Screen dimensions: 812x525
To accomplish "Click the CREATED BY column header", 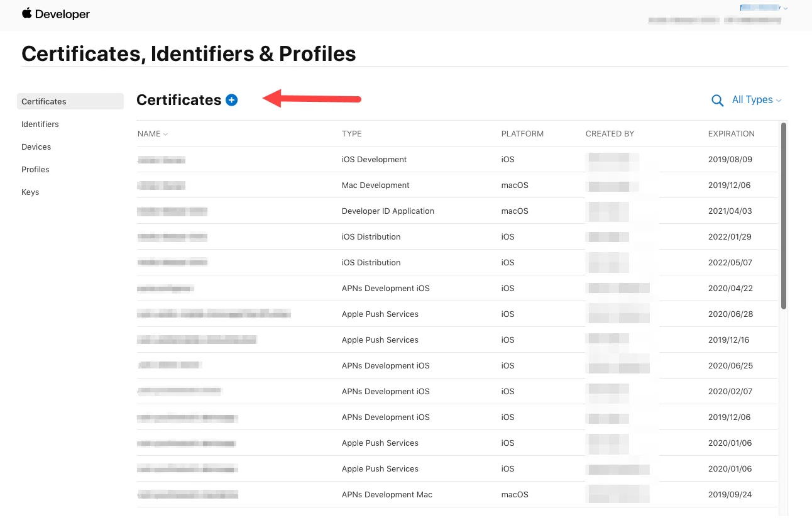I will click(610, 134).
